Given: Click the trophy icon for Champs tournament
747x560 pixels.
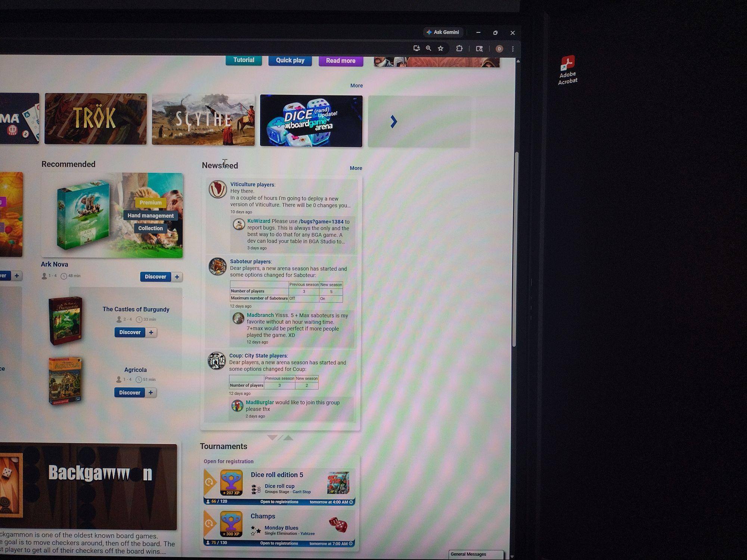Looking at the screenshot, I should 231,524.
